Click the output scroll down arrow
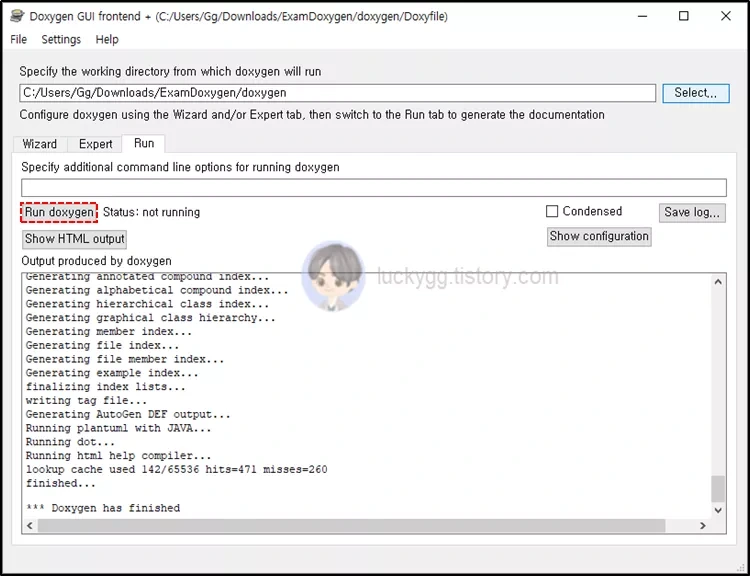Screen dimensions: 750x576 pos(718,510)
